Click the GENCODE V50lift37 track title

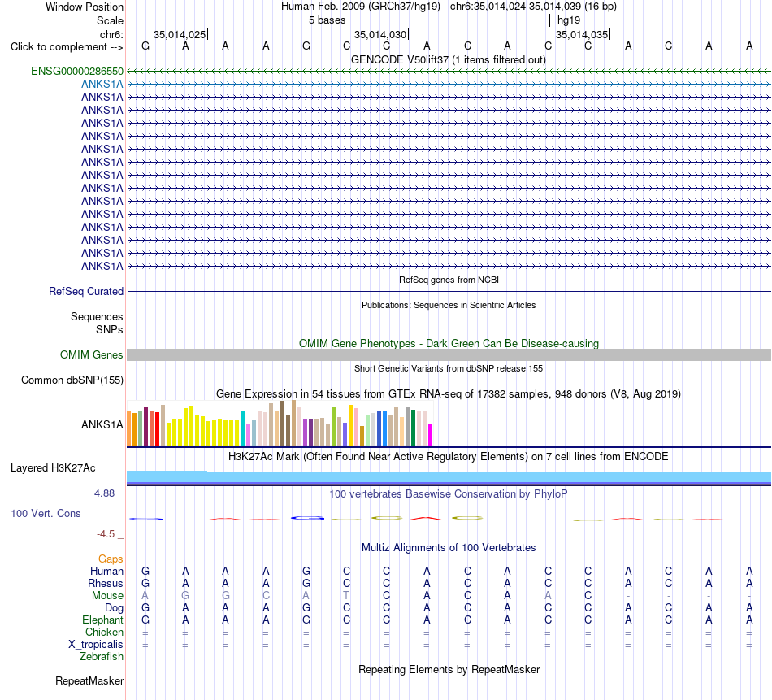[449, 60]
